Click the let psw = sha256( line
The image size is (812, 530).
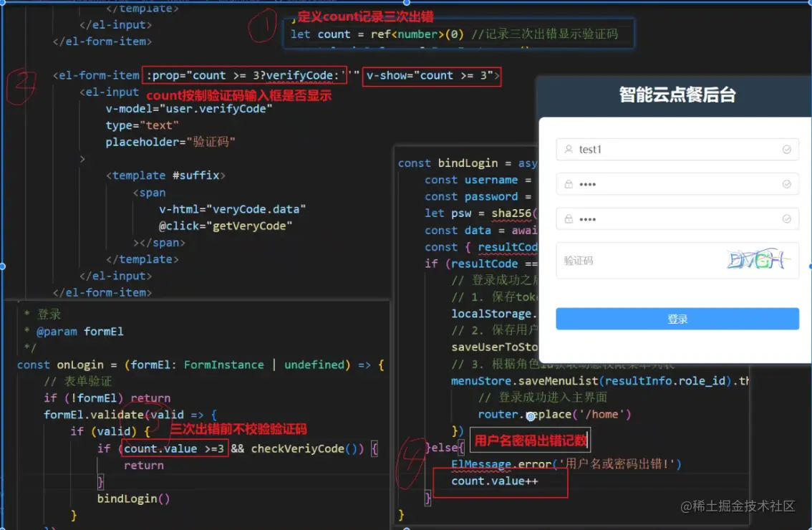coord(480,213)
